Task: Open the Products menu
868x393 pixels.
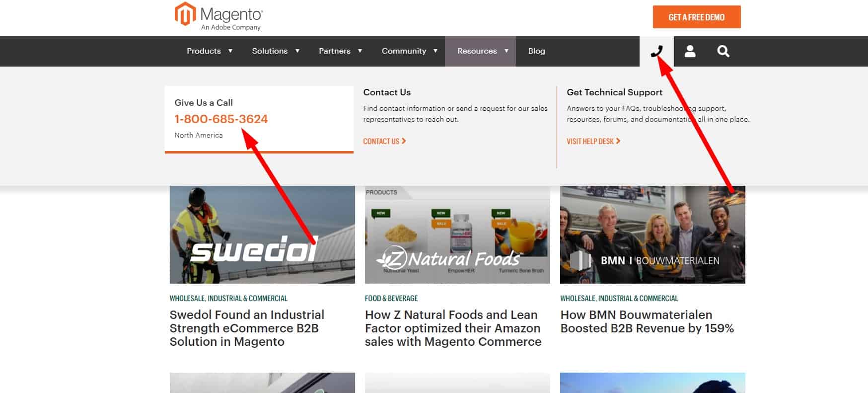Action: coord(204,51)
